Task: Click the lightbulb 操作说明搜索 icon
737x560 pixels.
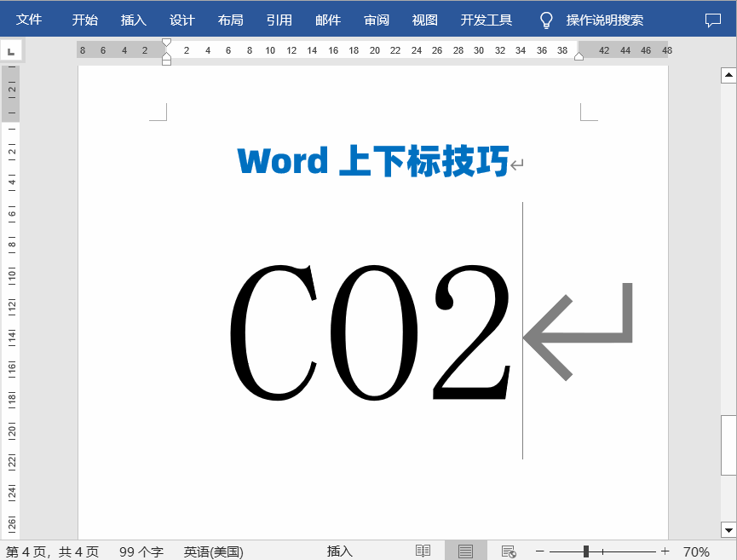Action: 545,19
